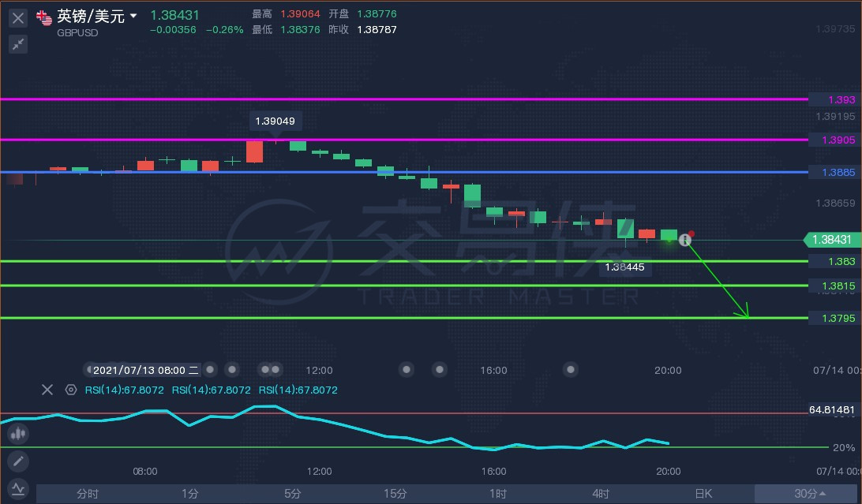Click the UK/US flag currency pair icon
The height and width of the screenshot is (504, 862).
coord(44,18)
